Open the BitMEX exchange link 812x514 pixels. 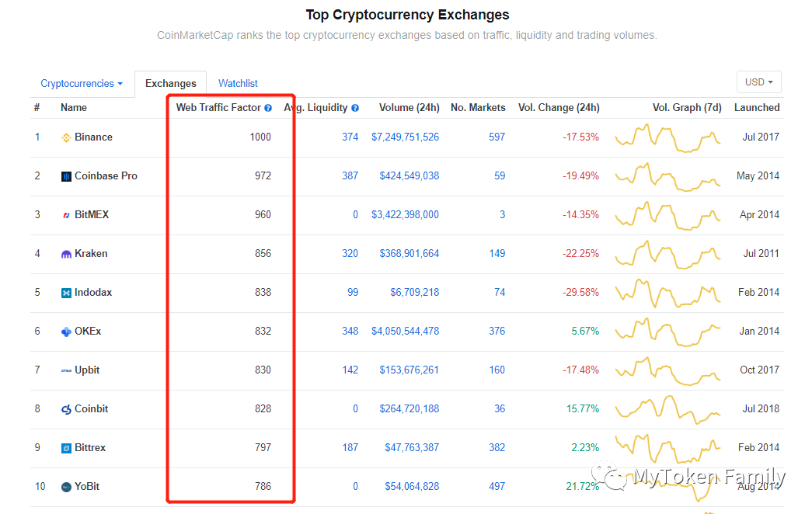pos(92,215)
